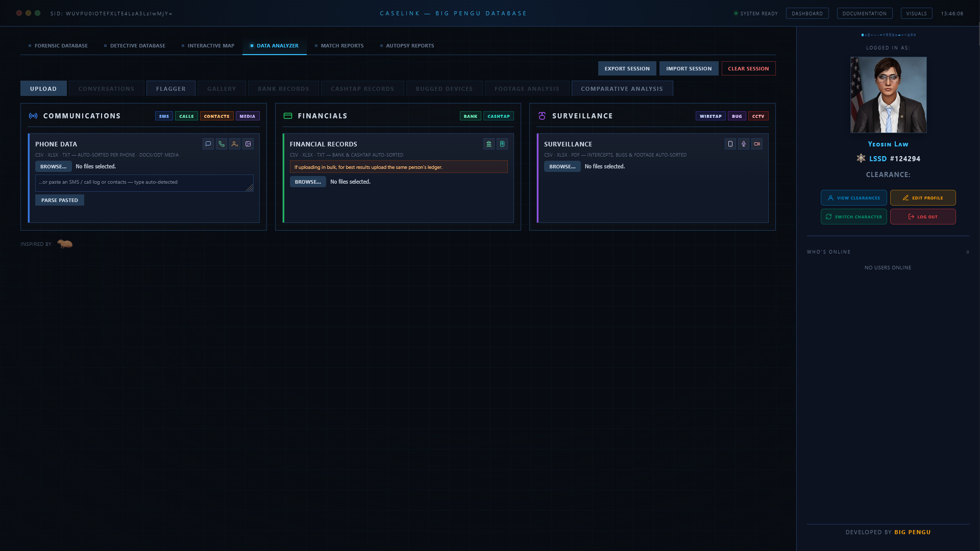The width and height of the screenshot is (980, 551).
Task: Select the CALLS tag in Communications
Action: coord(186,116)
